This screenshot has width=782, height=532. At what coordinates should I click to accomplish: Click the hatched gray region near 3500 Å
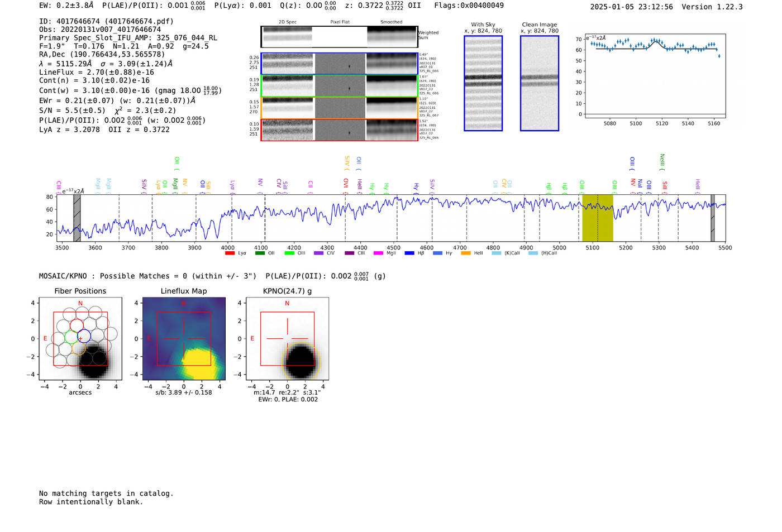tap(77, 218)
